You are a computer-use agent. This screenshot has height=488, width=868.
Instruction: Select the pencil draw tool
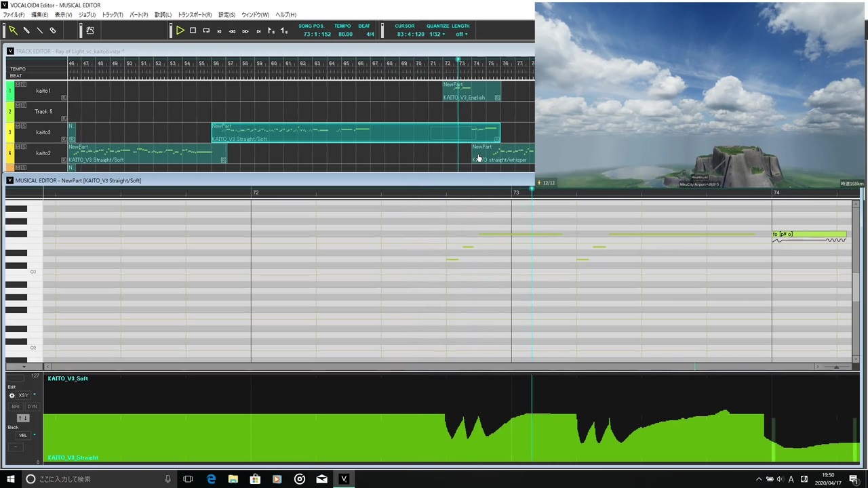26,30
